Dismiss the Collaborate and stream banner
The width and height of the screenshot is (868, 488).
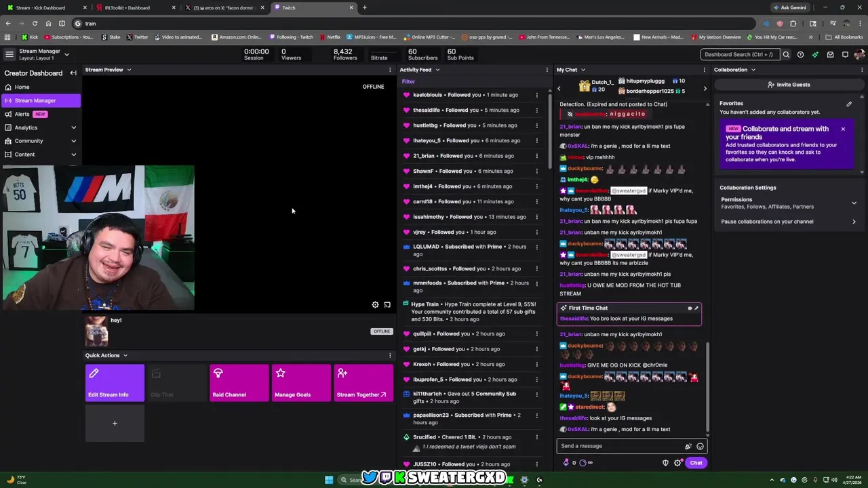coord(843,129)
